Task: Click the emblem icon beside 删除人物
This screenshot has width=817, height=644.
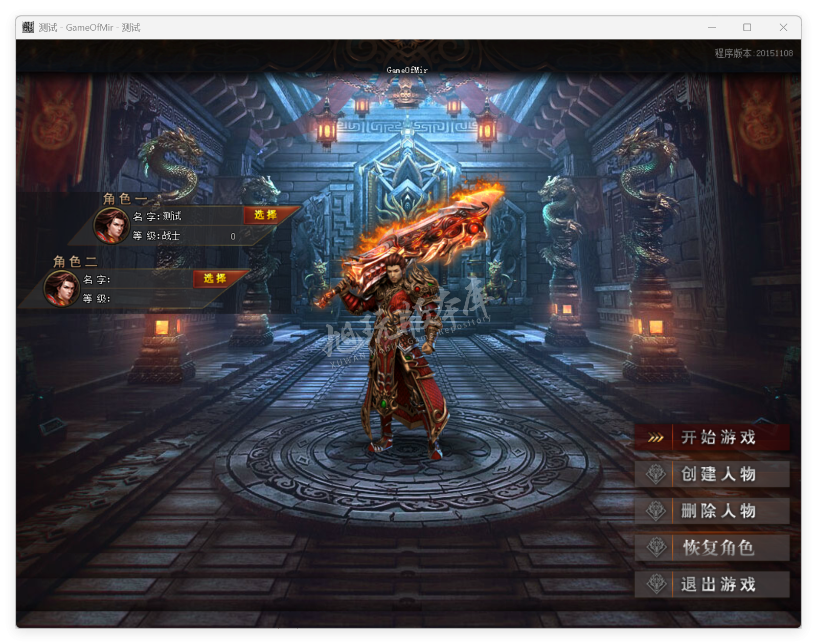Action: click(x=655, y=511)
